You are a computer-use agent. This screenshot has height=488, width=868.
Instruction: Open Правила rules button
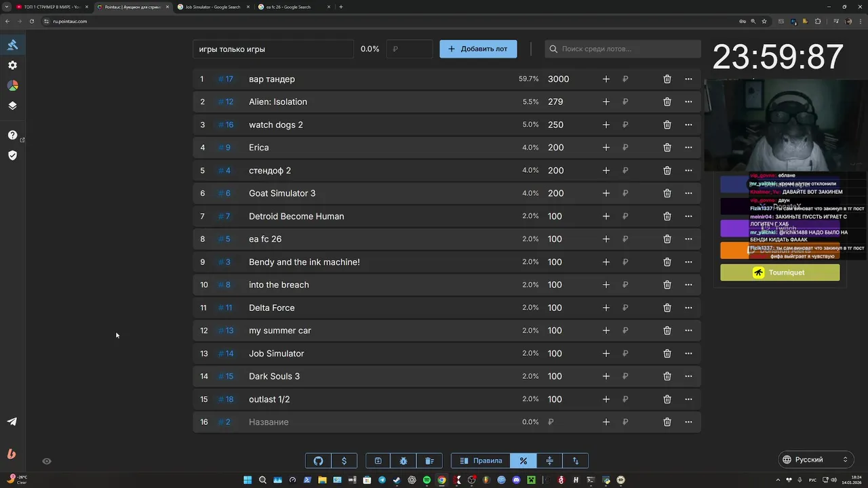click(x=481, y=461)
